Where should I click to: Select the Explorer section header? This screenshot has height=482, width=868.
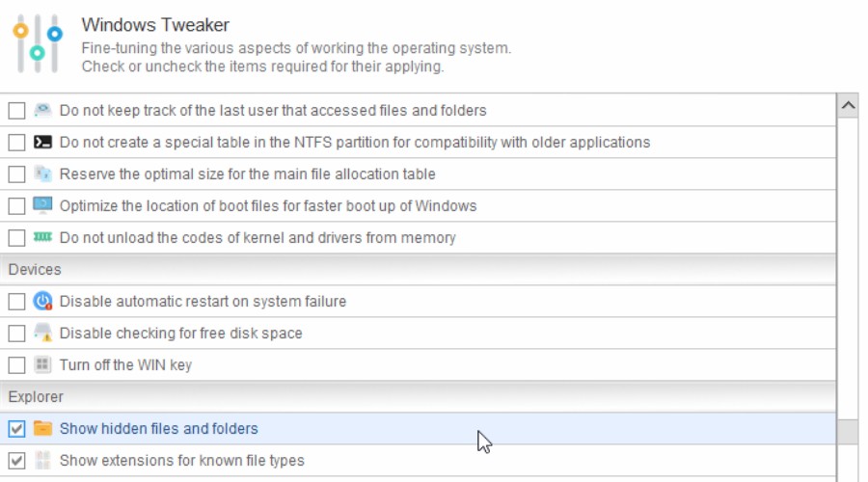(x=418, y=397)
